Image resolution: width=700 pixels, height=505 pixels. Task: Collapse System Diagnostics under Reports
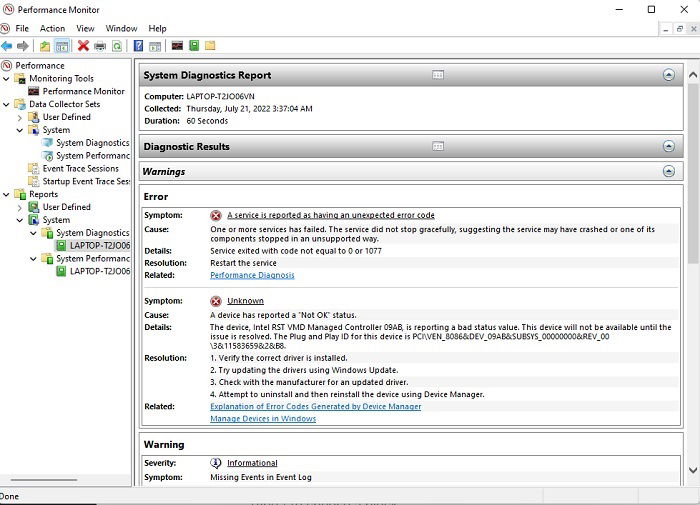[33, 233]
